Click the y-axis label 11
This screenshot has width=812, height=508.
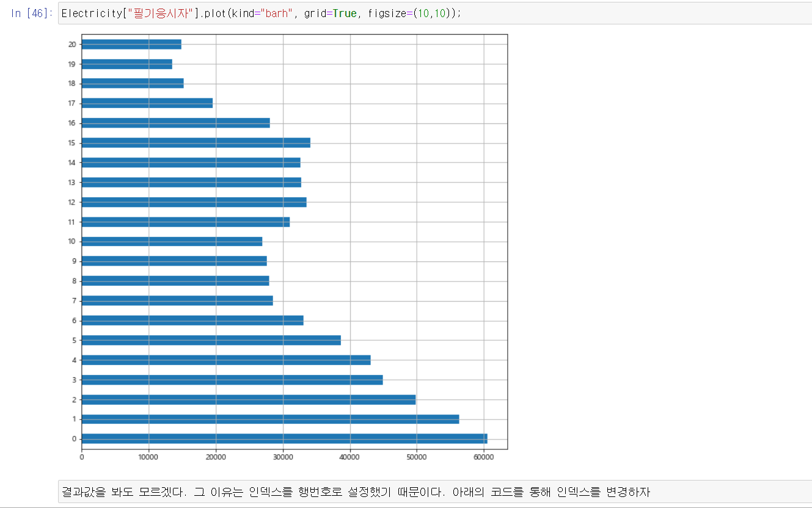(x=72, y=222)
